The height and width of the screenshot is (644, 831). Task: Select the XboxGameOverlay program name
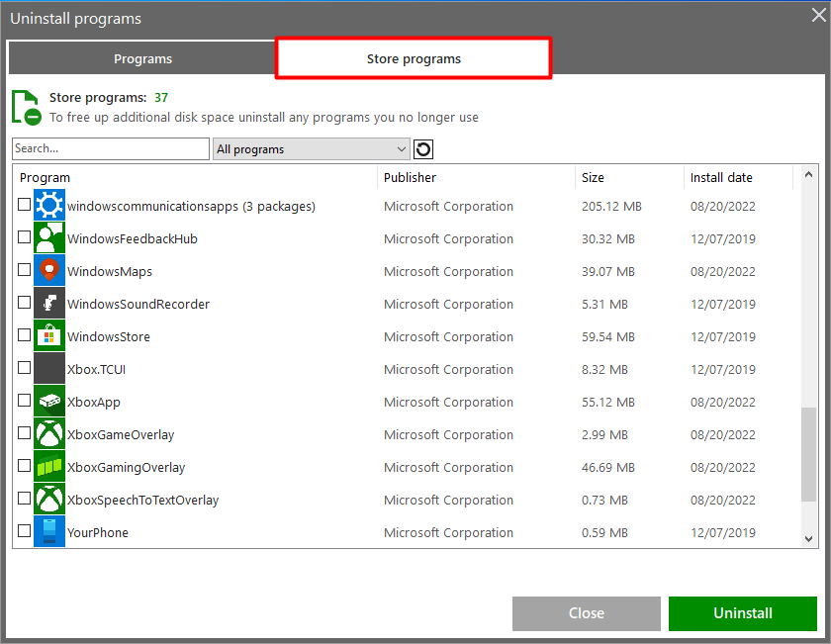121,435
